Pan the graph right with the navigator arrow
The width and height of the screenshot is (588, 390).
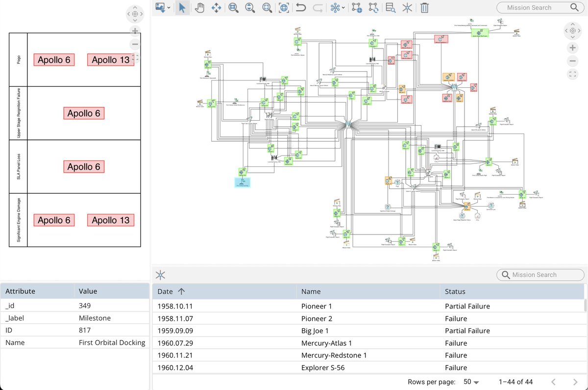578,30
